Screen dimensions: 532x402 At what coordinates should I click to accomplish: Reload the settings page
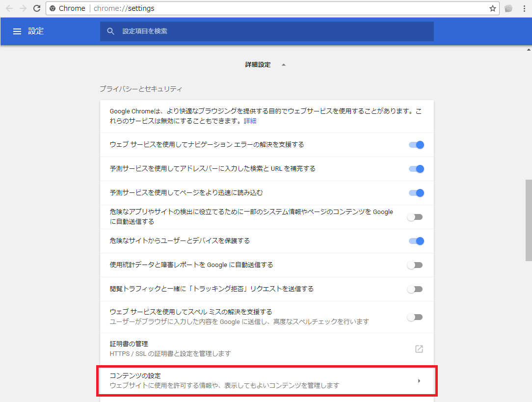(37, 8)
